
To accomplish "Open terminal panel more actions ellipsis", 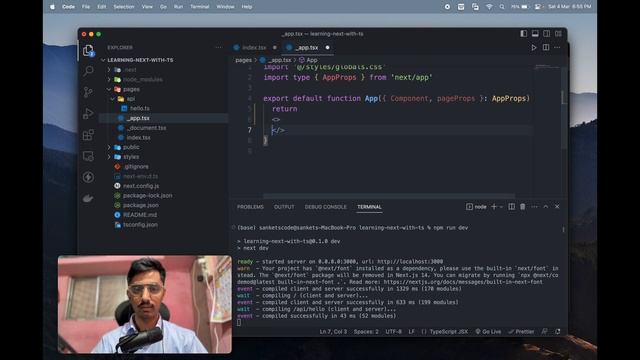I will click(x=534, y=207).
